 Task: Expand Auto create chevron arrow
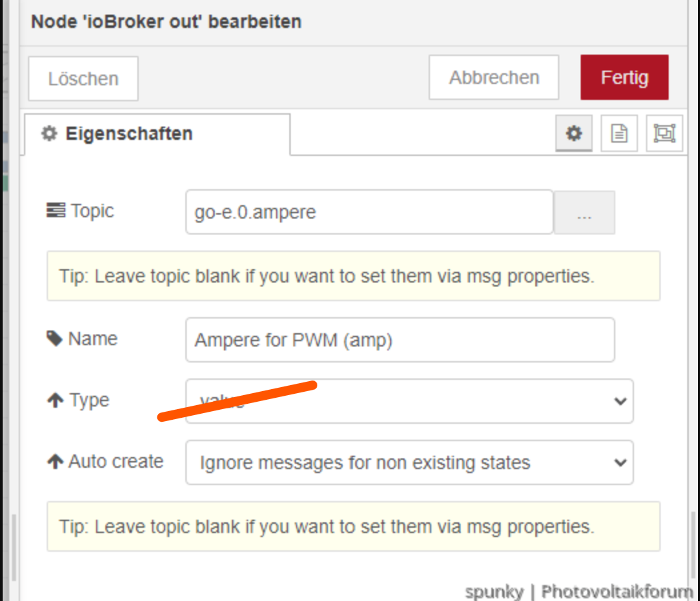click(620, 462)
